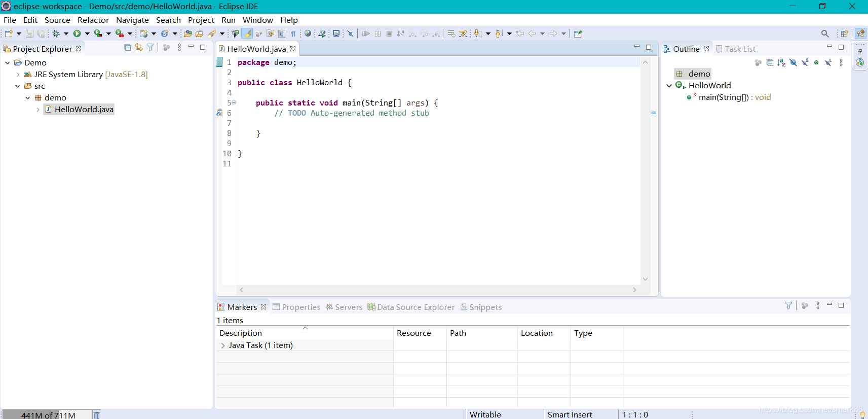Open the Debug dropdown arrow
Viewport: 868px width, 419px height.
[x=66, y=33]
